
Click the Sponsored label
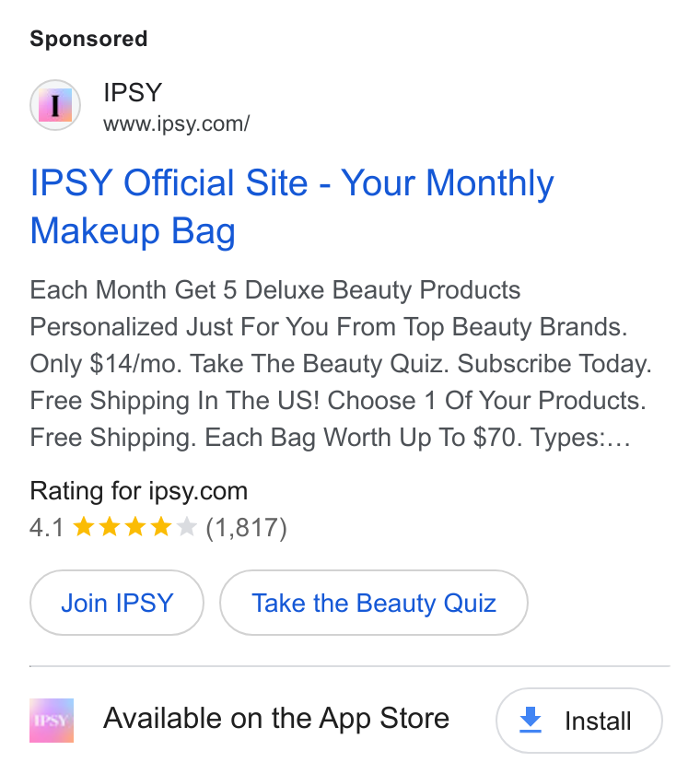click(x=88, y=39)
